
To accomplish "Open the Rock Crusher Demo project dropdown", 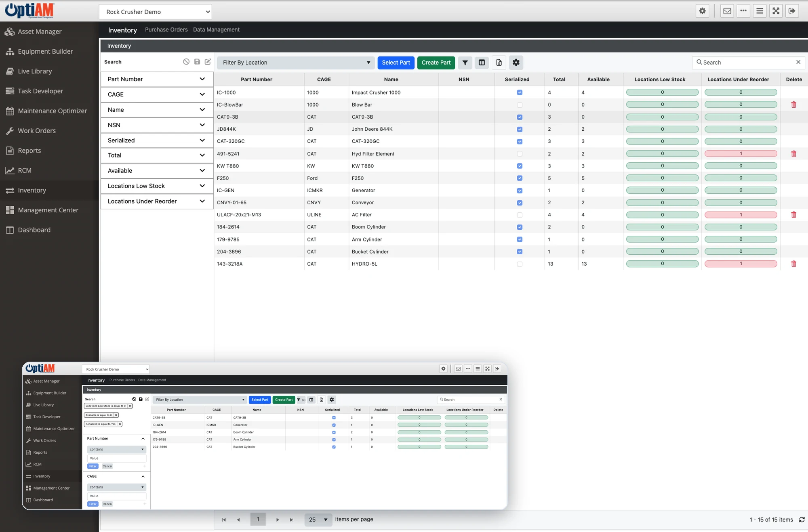I will pyautogui.click(x=155, y=12).
